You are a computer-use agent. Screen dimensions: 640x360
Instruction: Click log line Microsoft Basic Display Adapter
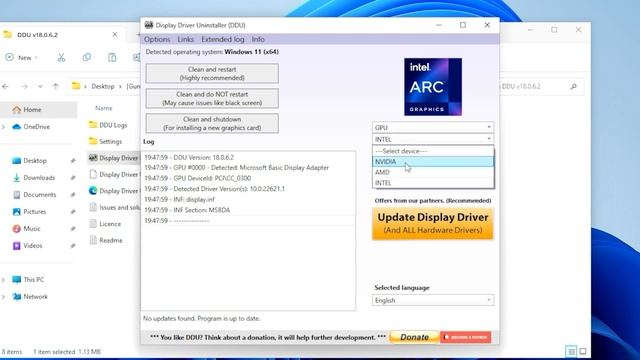[236, 168]
